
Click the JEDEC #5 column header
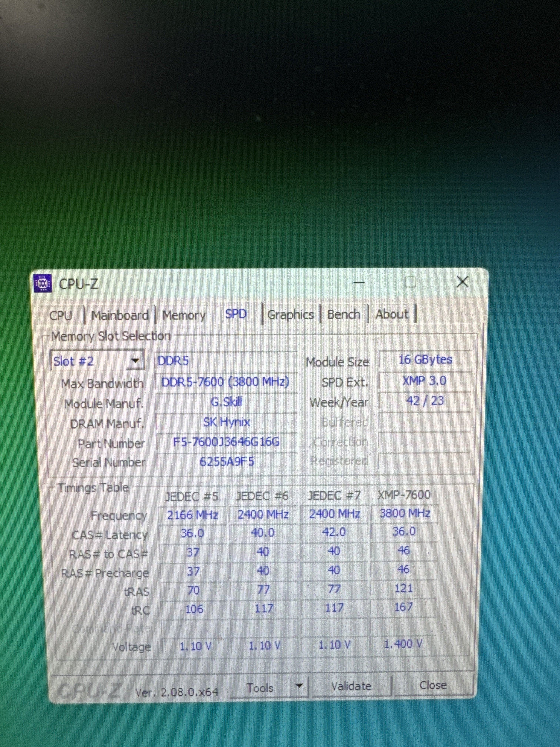(x=192, y=496)
